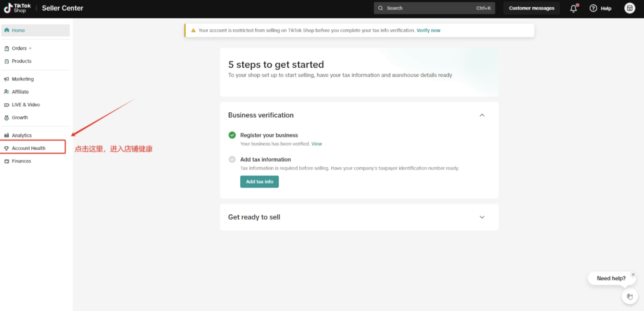Click the Get ready to sell heading
This screenshot has height=311, width=644.
click(254, 217)
